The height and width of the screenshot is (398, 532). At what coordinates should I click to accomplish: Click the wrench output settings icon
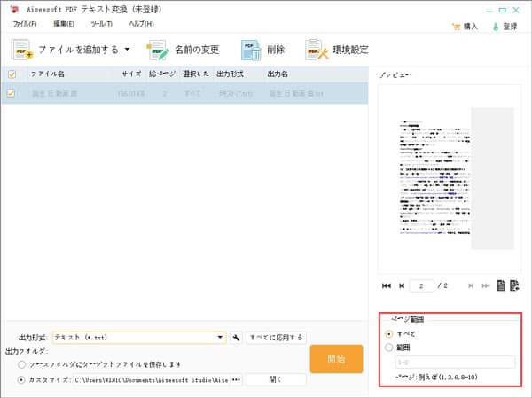[236, 337]
